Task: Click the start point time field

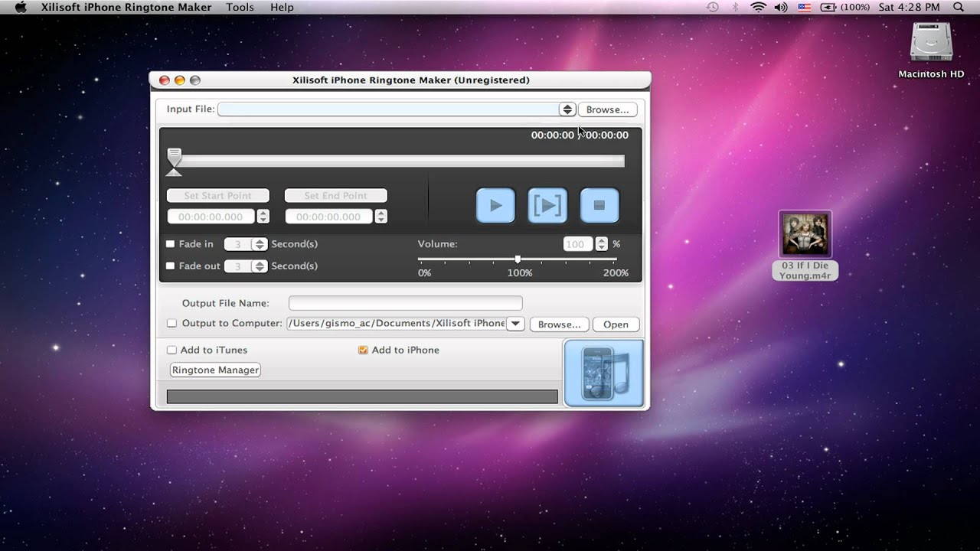Action: pos(212,217)
